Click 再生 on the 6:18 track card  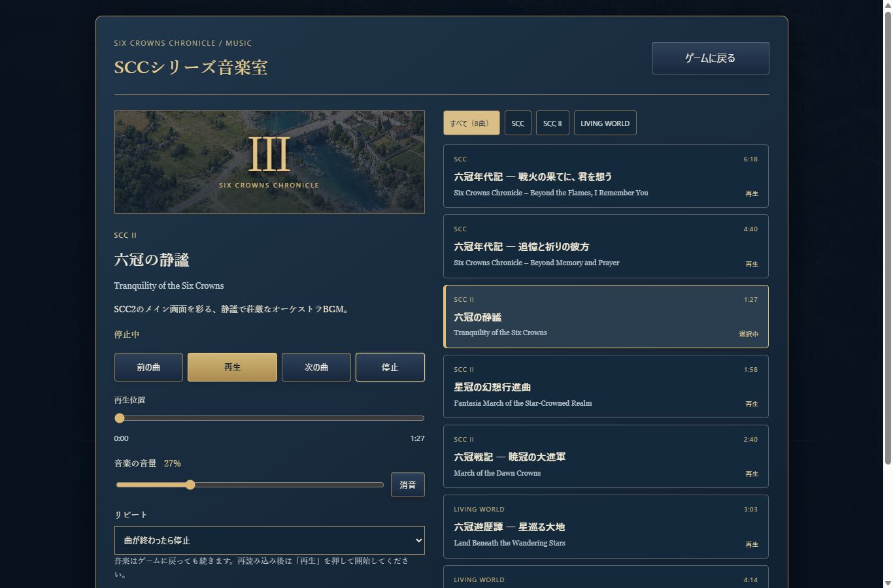coord(752,194)
